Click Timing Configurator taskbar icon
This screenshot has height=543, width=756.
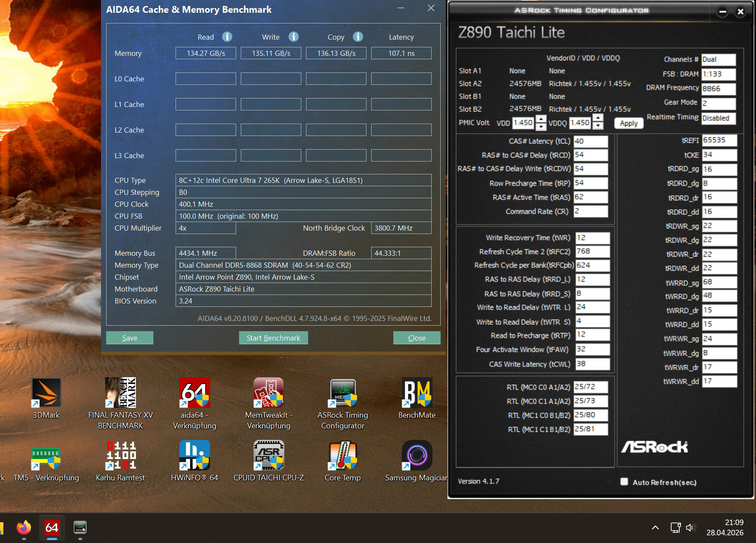80,528
